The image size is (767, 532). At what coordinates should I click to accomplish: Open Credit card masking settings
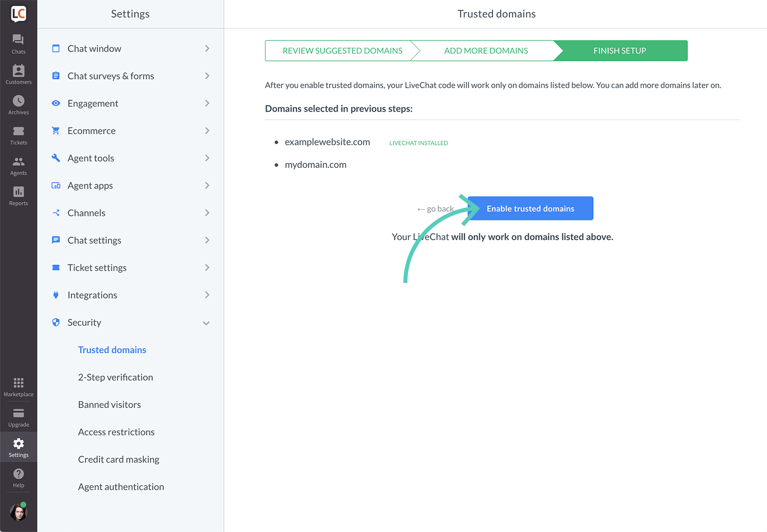(x=119, y=459)
